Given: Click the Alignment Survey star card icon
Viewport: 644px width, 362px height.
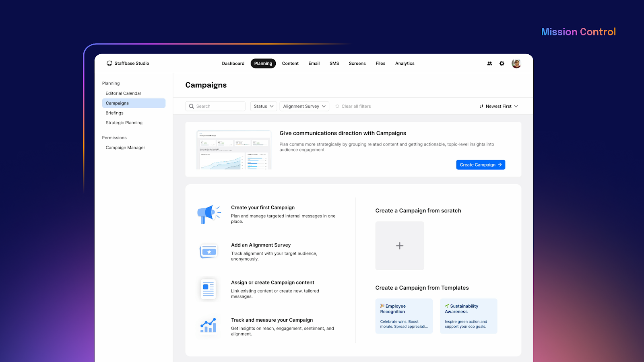Looking at the screenshot, I should click(208, 252).
